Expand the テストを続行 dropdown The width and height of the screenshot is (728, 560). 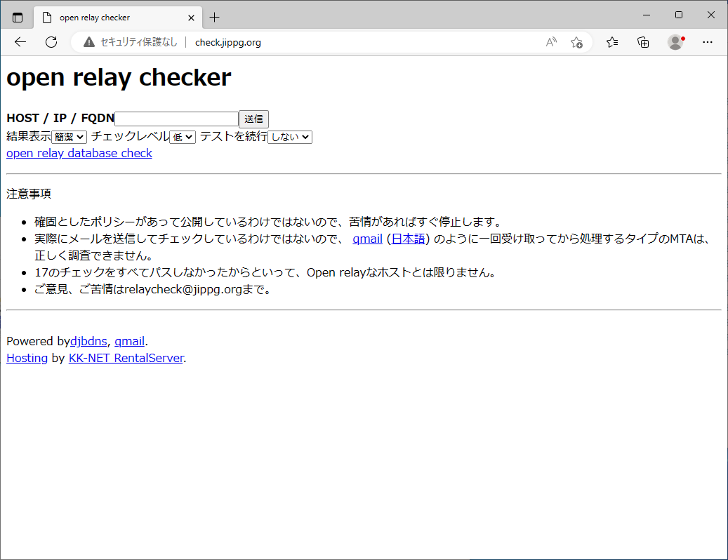290,137
